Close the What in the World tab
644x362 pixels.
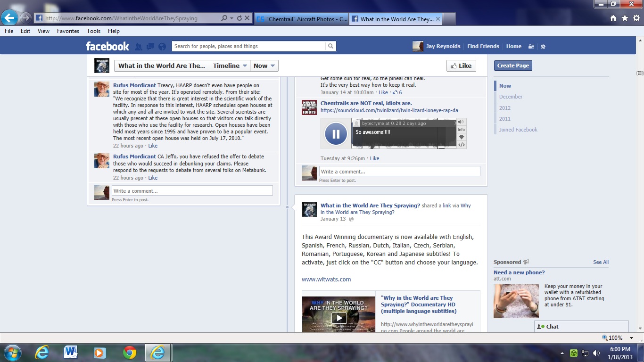(438, 19)
